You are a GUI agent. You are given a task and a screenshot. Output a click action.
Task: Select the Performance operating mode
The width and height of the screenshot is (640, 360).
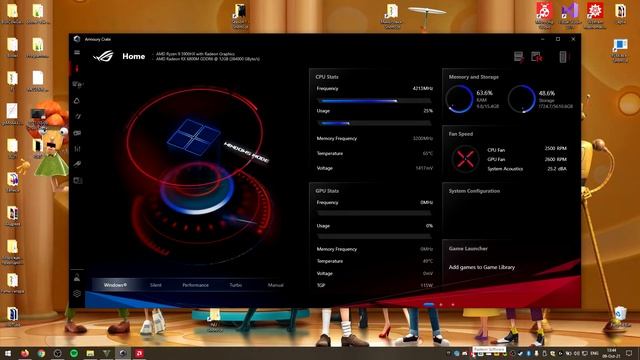coord(196,285)
